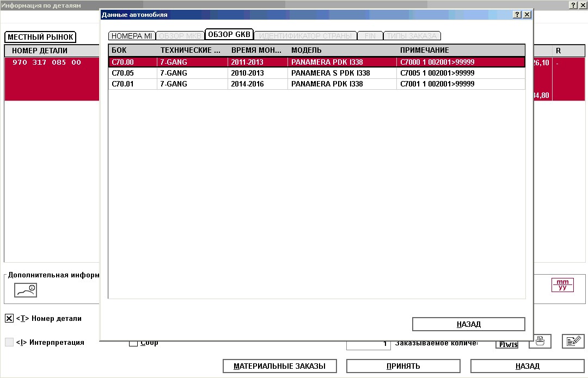Screen dimensions: 588x378
Task: Click the mm/yy date icon
Action: (x=562, y=284)
